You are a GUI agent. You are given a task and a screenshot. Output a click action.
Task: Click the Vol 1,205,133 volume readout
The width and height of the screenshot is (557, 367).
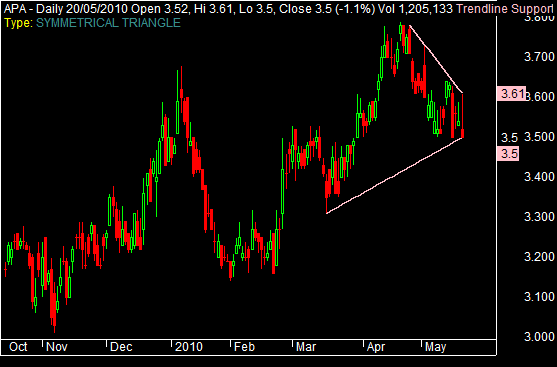(x=416, y=9)
